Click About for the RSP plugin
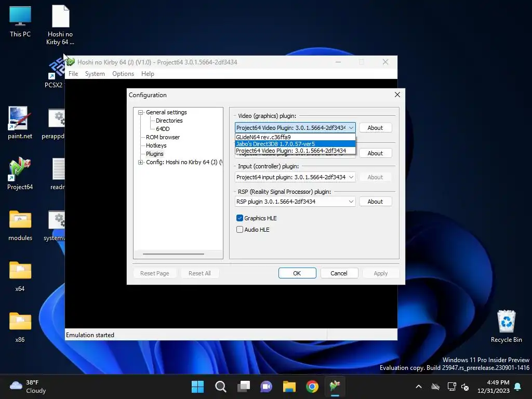 (375, 202)
